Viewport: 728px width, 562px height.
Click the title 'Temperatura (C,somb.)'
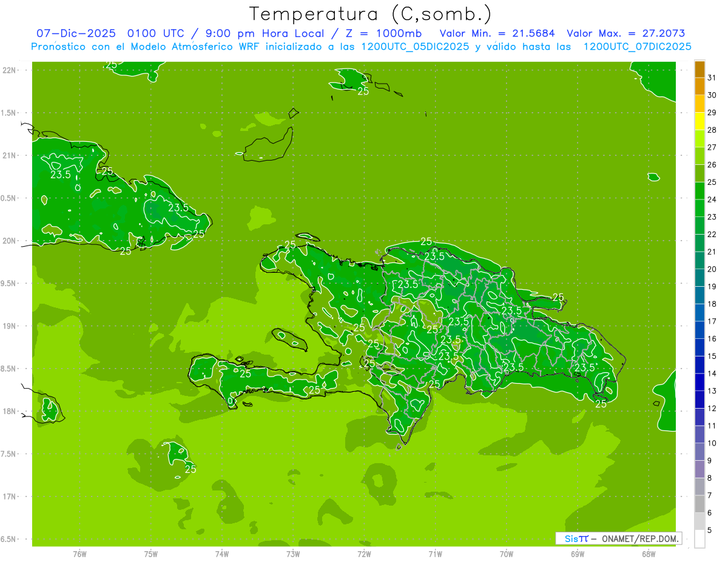tap(371, 14)
